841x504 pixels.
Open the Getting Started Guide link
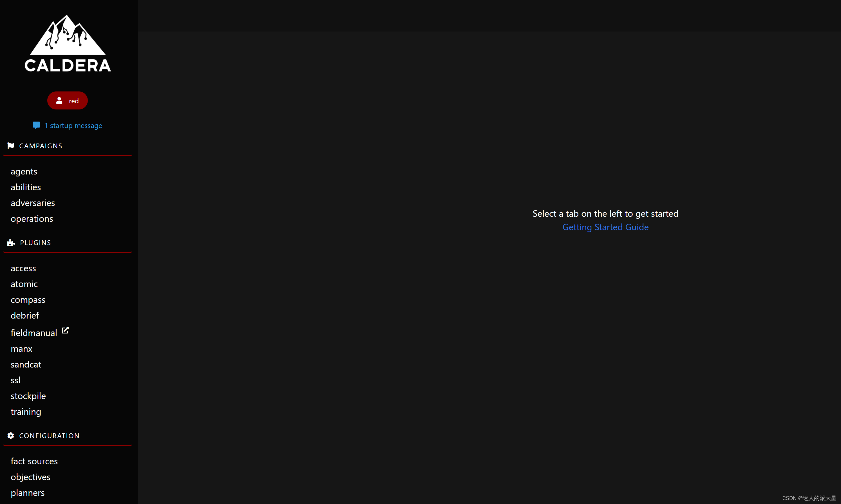coord(605,227)
